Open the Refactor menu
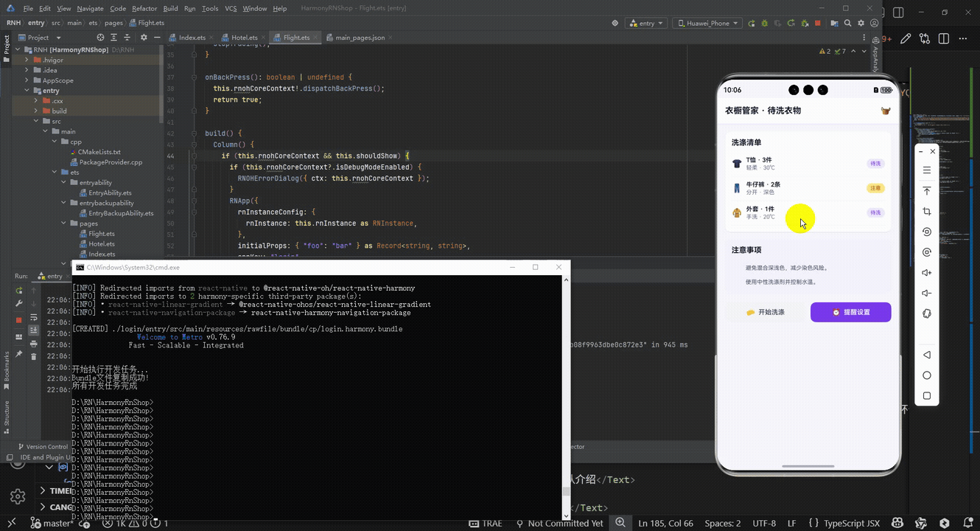The height and width of the screenshot is (531, 980). point(144,8)
